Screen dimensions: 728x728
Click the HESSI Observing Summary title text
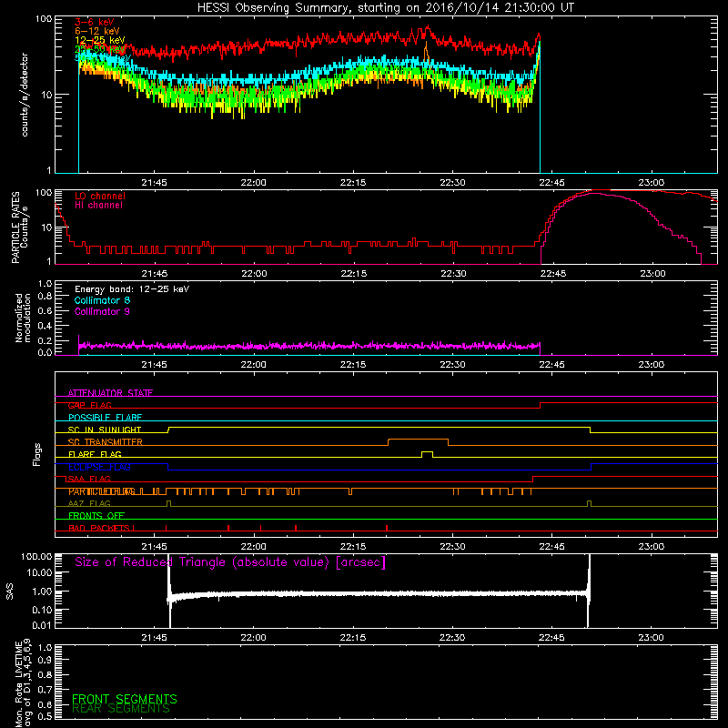385,8
